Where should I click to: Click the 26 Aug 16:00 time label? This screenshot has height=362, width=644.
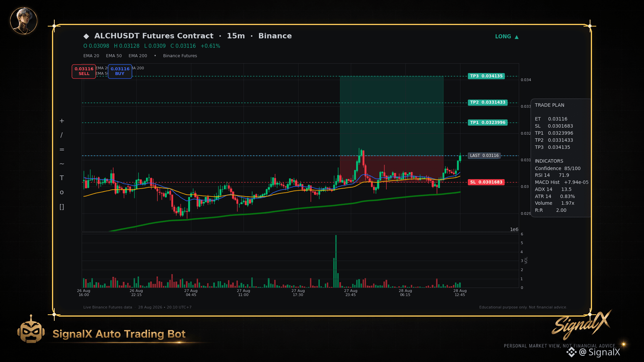(x=84, y=293)
